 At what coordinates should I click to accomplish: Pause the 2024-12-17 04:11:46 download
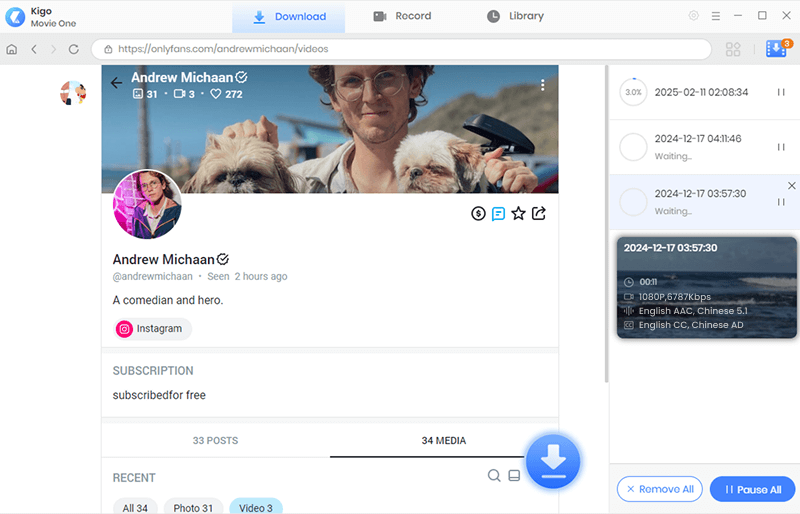coord(781,147)
